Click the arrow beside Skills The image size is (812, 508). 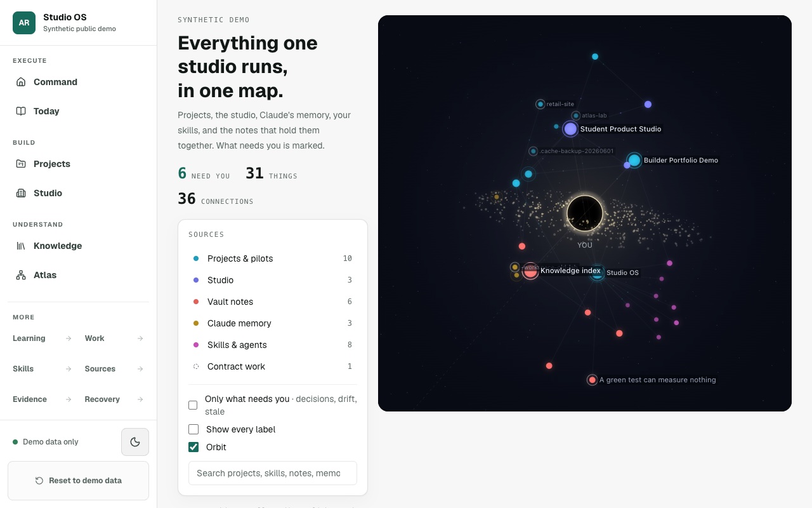click(x=69, y=369)
